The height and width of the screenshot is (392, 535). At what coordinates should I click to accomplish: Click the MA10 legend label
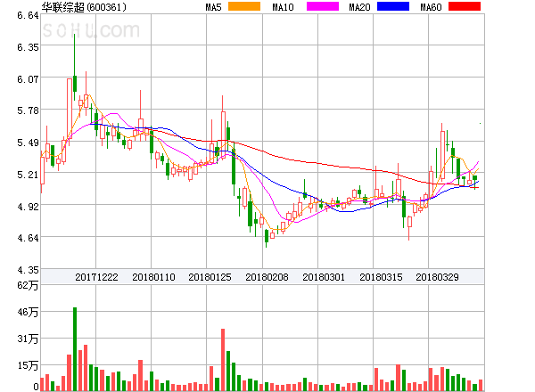tap(283, 7)
